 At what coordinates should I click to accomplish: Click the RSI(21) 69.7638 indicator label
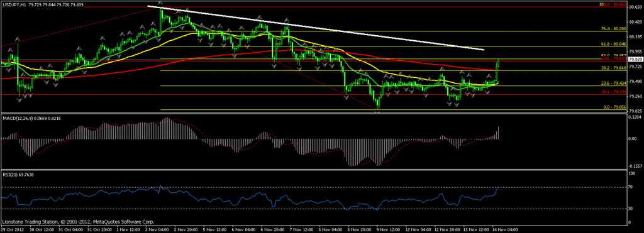tap(18, 175)
